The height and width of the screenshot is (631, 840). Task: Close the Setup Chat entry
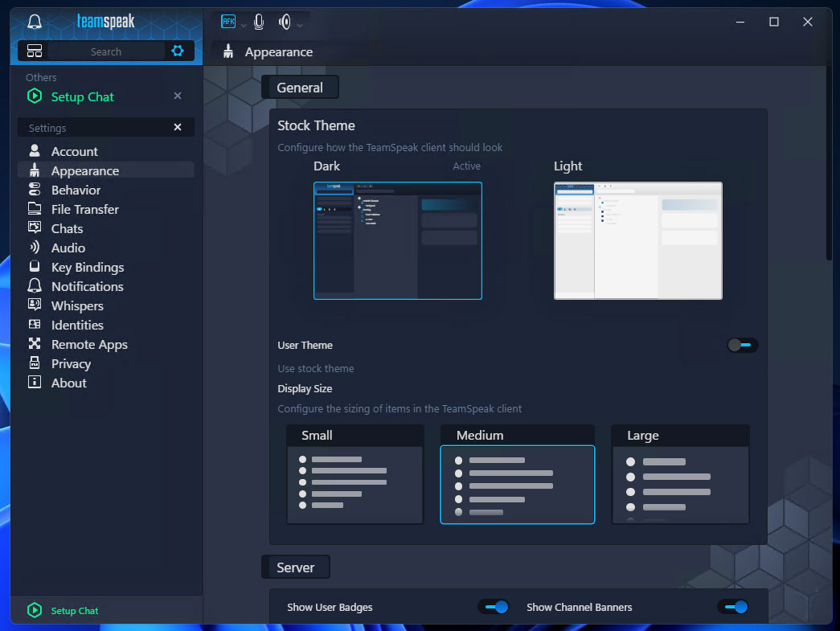pos(178,96)
